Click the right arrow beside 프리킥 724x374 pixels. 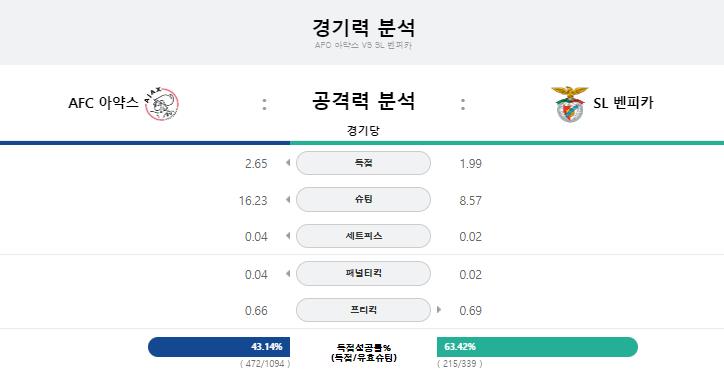click(439, 310)
